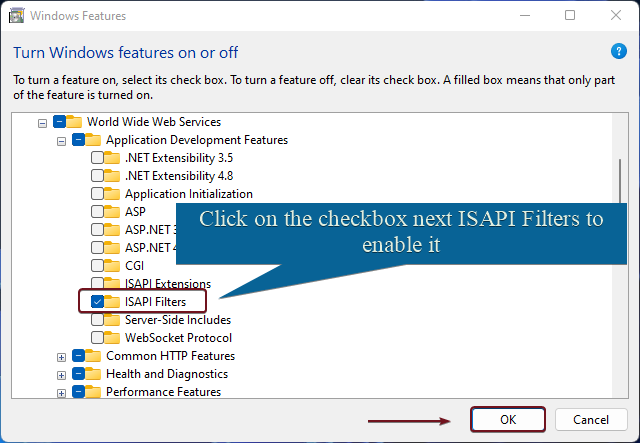Open the help question mark icon

pyautogui.click(x=618, y=52)
